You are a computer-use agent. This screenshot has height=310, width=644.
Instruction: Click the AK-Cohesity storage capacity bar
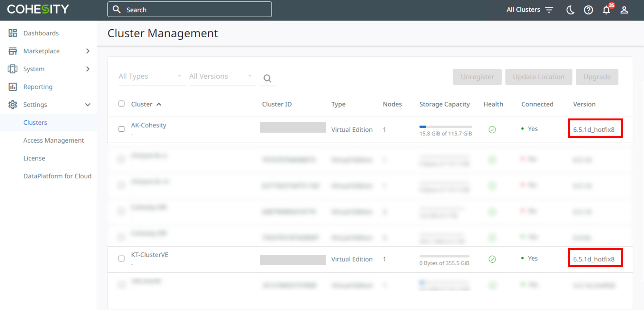point(446,127)
